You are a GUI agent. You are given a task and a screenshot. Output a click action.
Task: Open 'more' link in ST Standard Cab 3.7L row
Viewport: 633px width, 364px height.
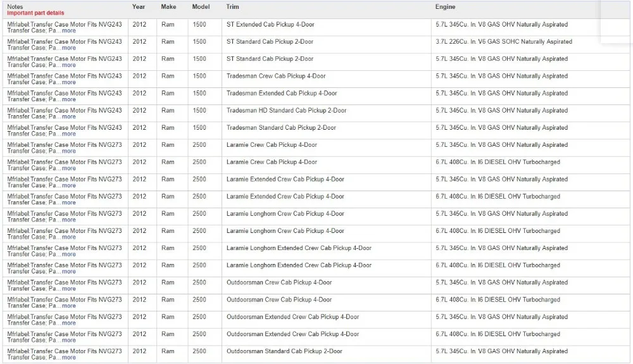(x=68, y=48)
